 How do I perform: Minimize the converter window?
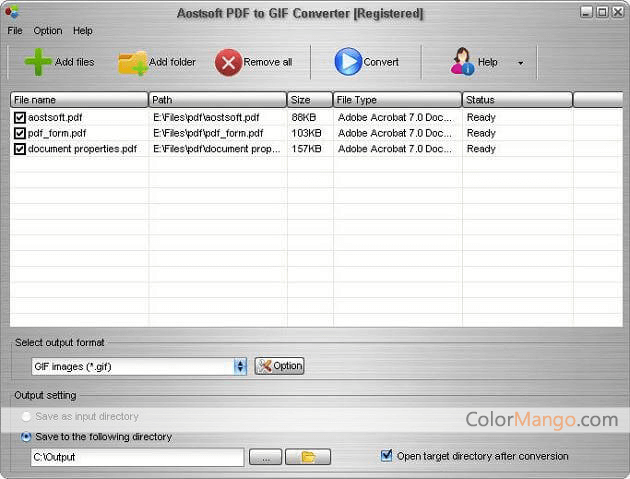[587, 12]
